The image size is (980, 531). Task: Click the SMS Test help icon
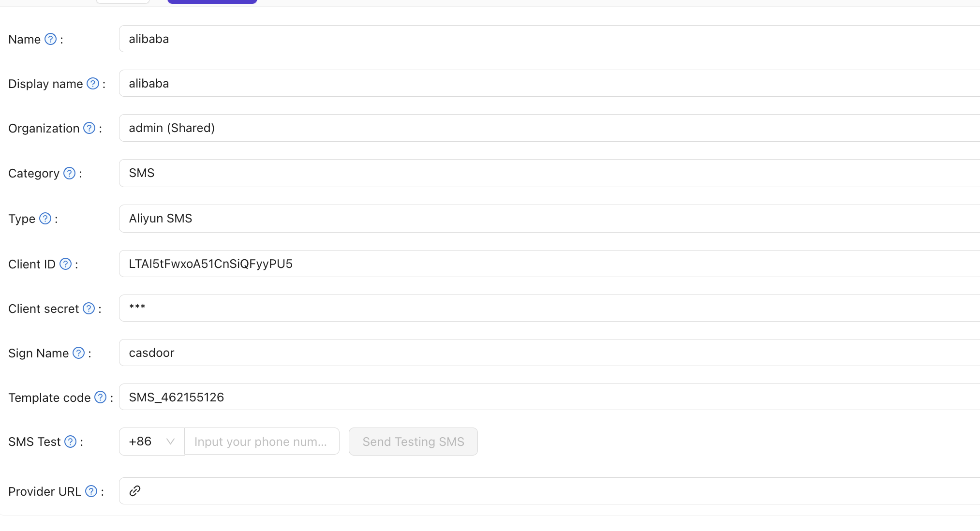point(70,442)
